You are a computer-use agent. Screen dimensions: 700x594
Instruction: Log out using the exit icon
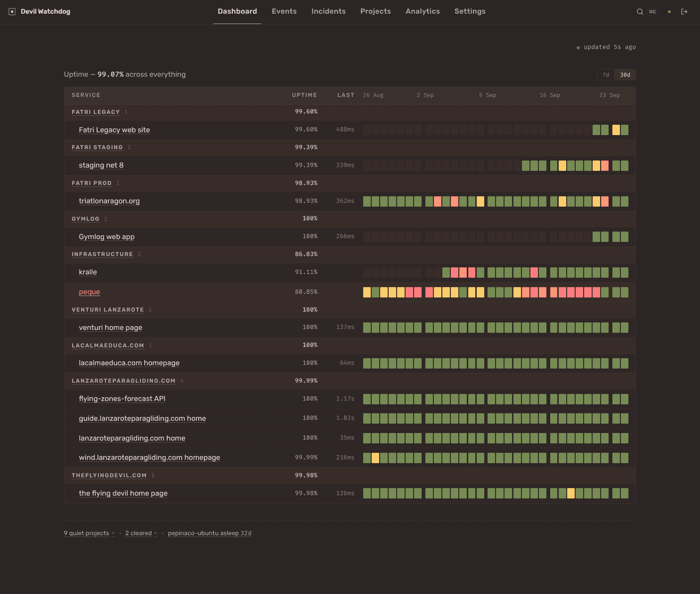coord(684,12)
